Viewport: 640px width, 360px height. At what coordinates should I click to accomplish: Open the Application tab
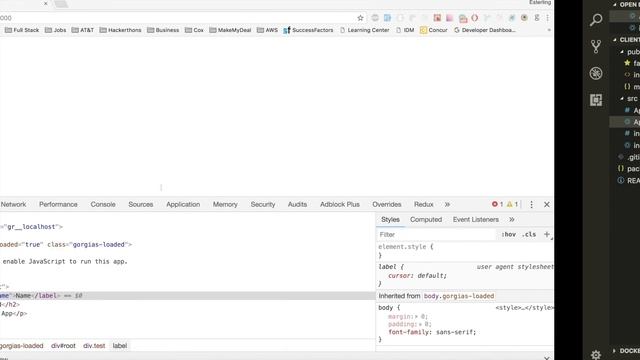click(x=183, y=204)
